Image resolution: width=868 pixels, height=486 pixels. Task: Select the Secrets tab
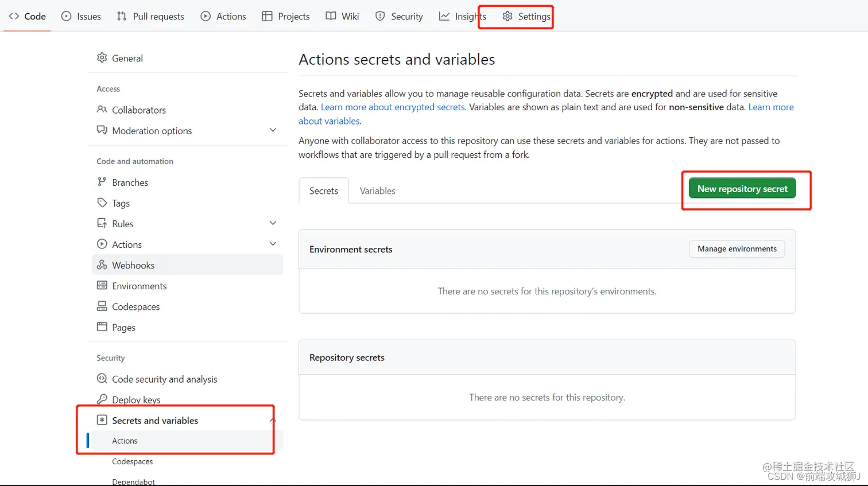point(324,190)
